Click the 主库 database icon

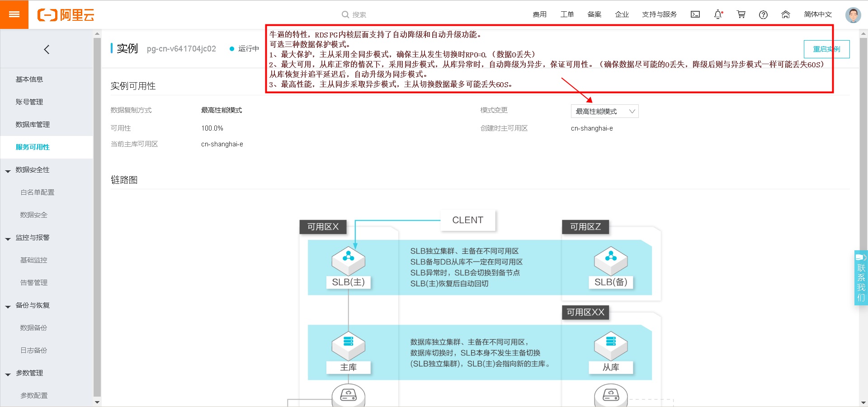click(348, 346)
